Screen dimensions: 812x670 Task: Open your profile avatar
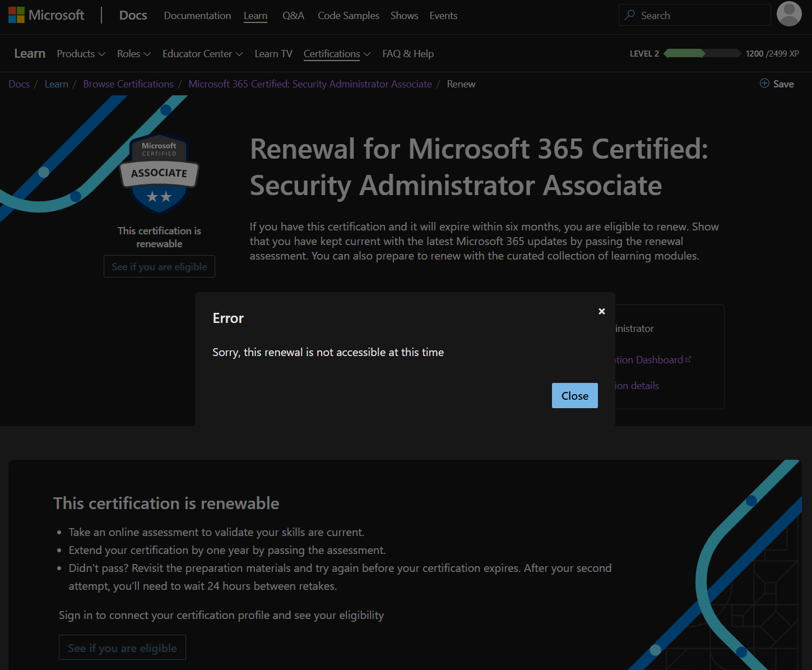pyautogui.click(x=788, y=15)
